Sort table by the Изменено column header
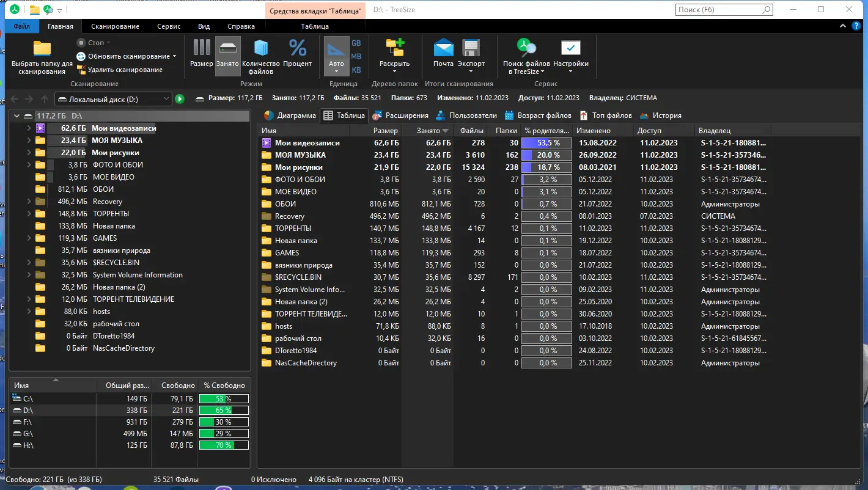Viewport: 868px width, 490px height. [x=604, y=131]
